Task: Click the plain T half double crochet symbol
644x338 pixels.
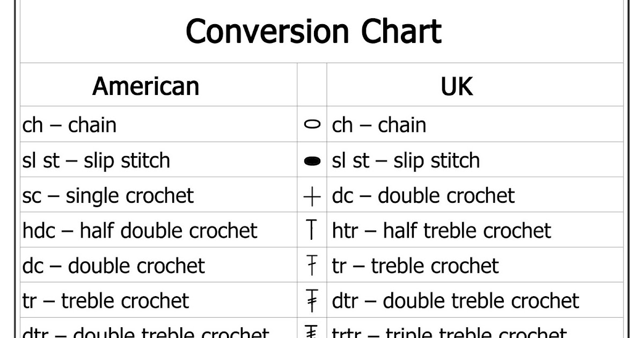Action: [312, 231]
